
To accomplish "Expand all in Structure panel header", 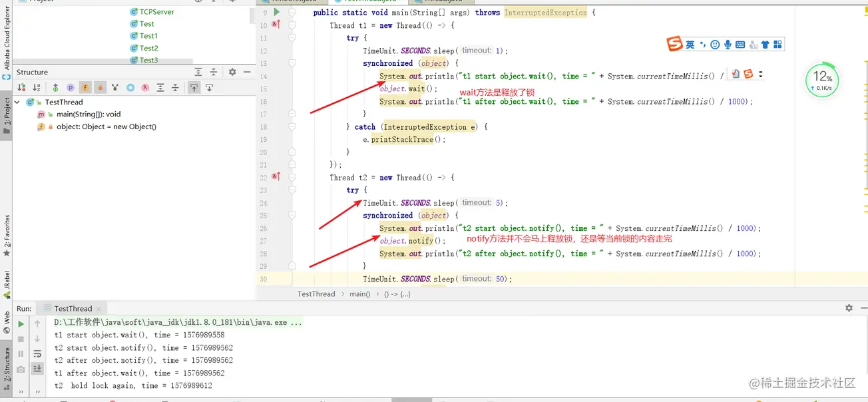I will tap(198, 72).
